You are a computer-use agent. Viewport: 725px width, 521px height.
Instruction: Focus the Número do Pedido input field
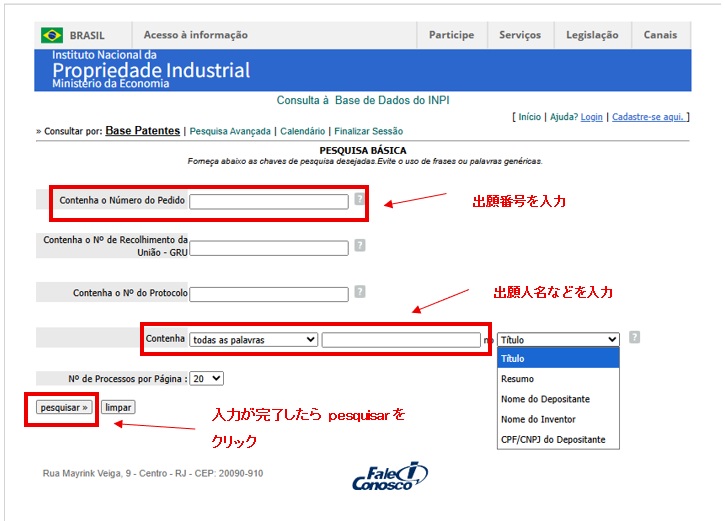point(269,202)
